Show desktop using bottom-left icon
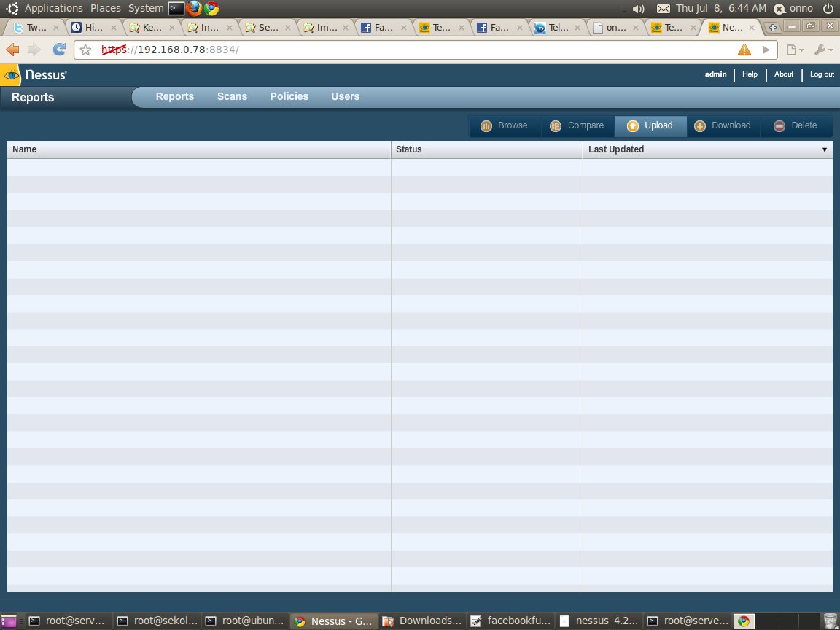Image resolution: width=840 pixels, height=630 pixels. [x=9, y=621]
